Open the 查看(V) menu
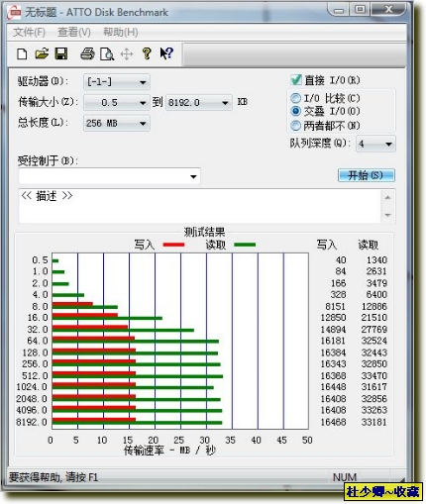This screenshot has width=426, height=504. [74, 33]
